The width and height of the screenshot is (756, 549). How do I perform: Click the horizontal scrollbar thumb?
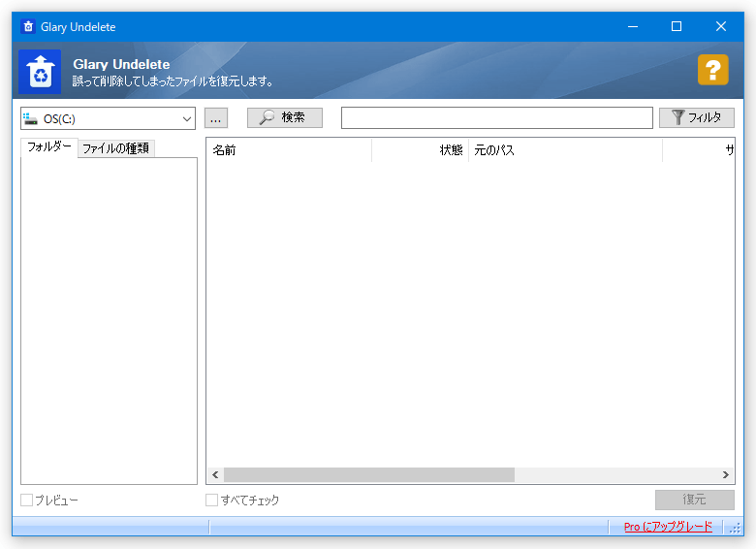click(x=369, y=474)
